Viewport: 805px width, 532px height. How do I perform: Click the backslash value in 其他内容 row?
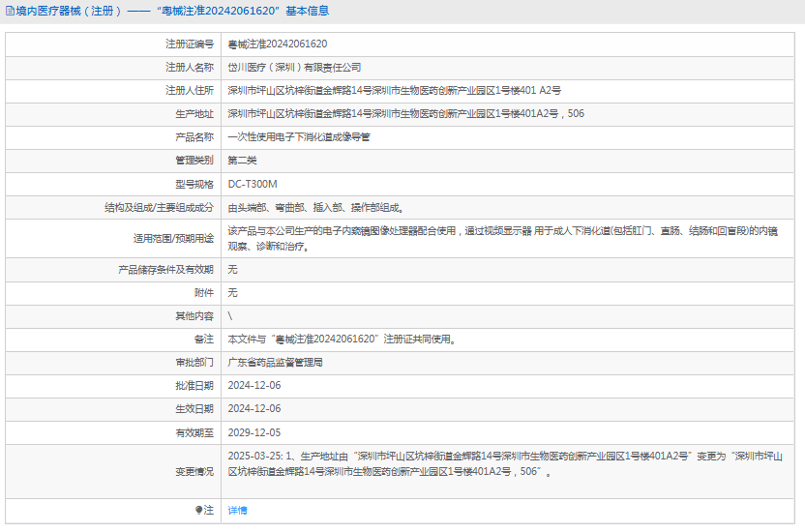click(230, 316)
